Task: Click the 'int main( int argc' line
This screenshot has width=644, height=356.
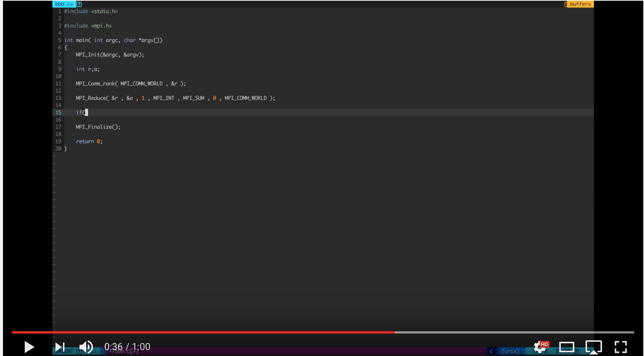Action: (x=113, y=40)
